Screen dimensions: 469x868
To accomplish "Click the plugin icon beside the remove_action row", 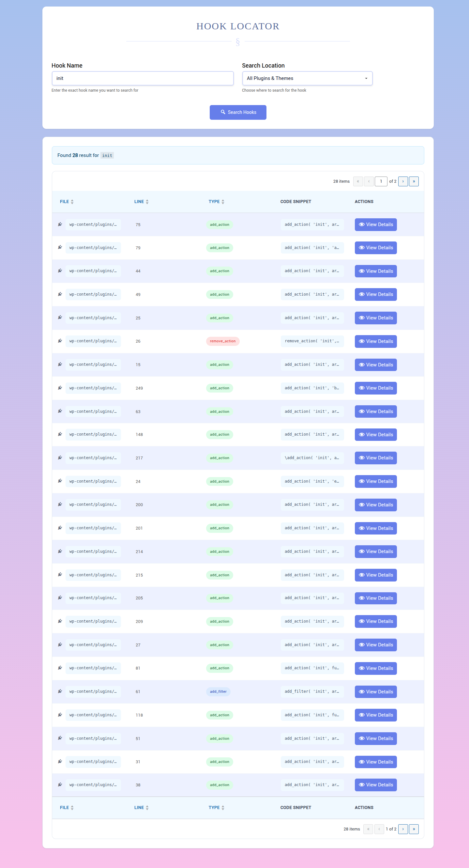I will (60, 341).
